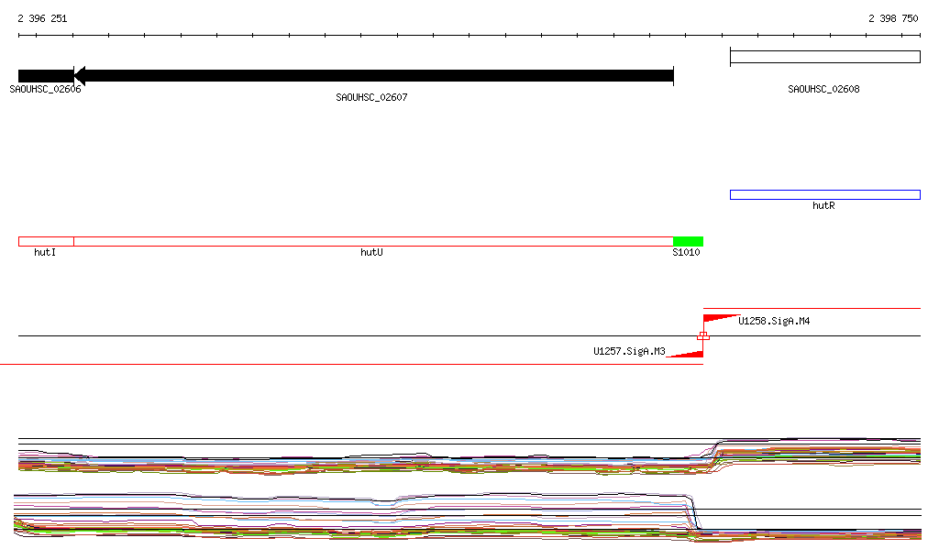The height and width of the screenshot is (560, 939).
Task: Open the SAOUHSC_02608 text label
Action: point(823,90)
